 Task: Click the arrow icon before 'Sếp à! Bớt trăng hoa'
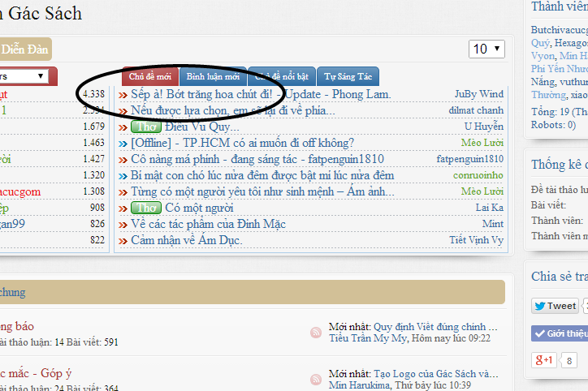coord(123,95)
